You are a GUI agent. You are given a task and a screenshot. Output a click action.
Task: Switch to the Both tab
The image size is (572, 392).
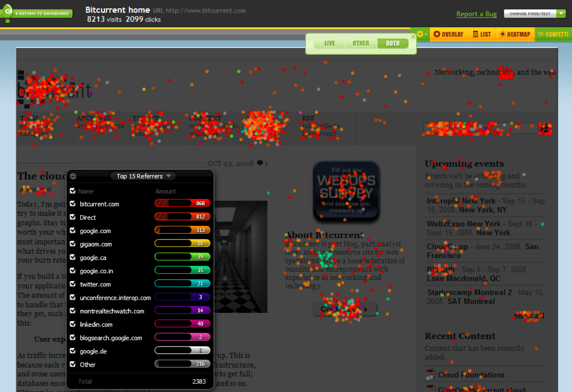pos(393,43)
